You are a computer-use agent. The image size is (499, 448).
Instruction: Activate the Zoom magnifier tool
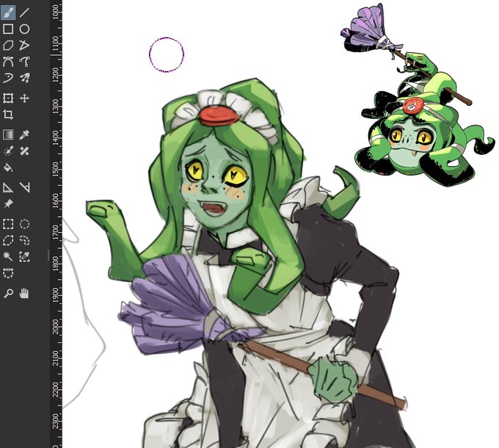(8, 293)
